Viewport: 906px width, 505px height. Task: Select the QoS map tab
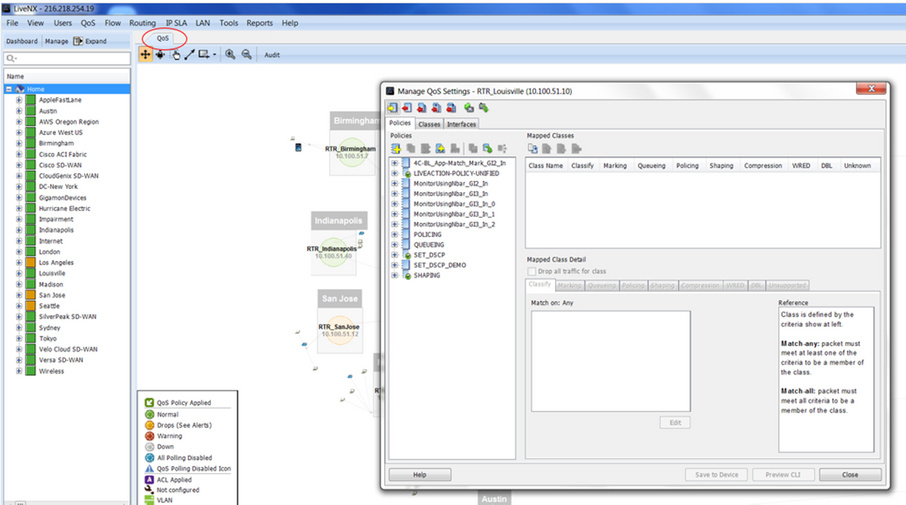(x=163, y=38)
